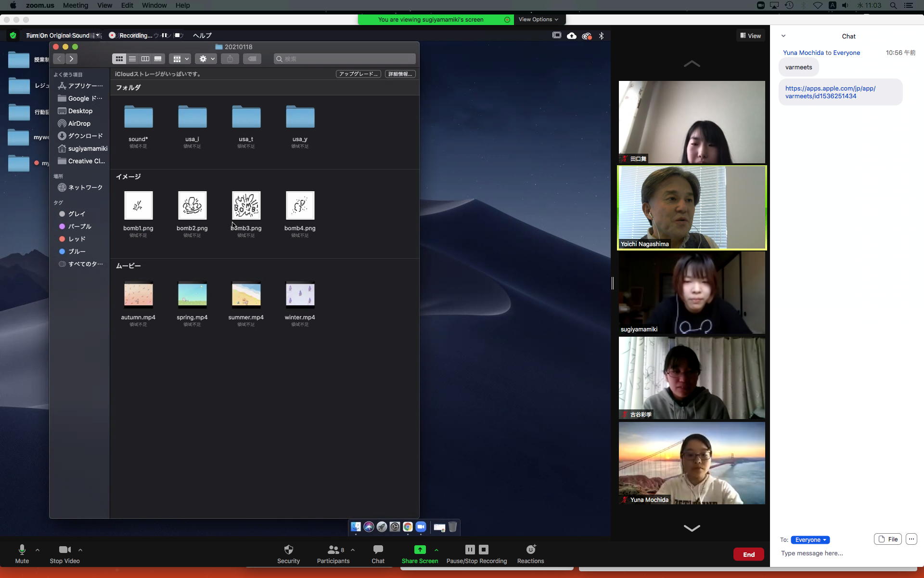Viewport: 924px width, 578px height.
Task: Mute the microphone
Action: click(22, 550)
